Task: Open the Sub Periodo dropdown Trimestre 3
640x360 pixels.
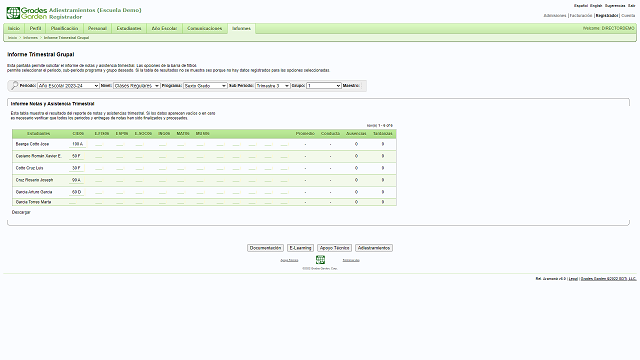Action: pos(272,86)
